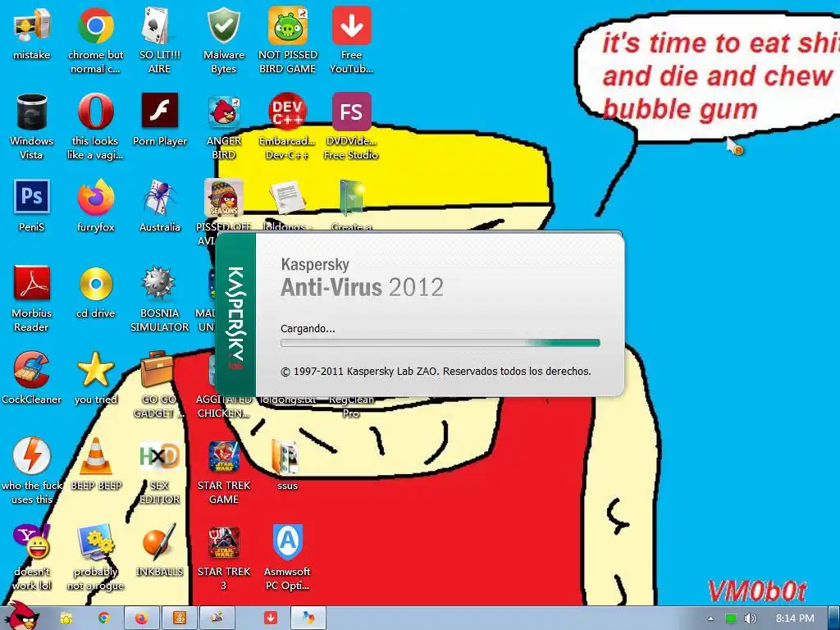
Task: Click the Show Desktop taskbar strip
Action: pyautogui.click(x=834, y=619)
